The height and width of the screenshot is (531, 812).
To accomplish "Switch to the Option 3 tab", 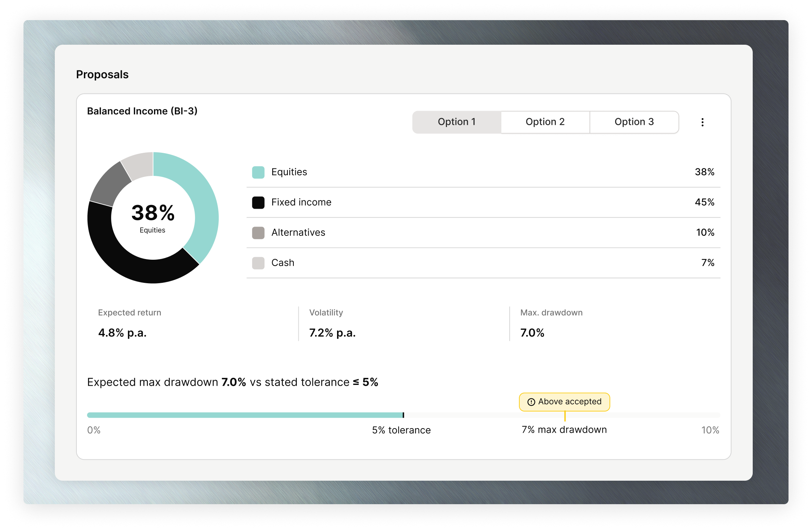I will (634, 122).
